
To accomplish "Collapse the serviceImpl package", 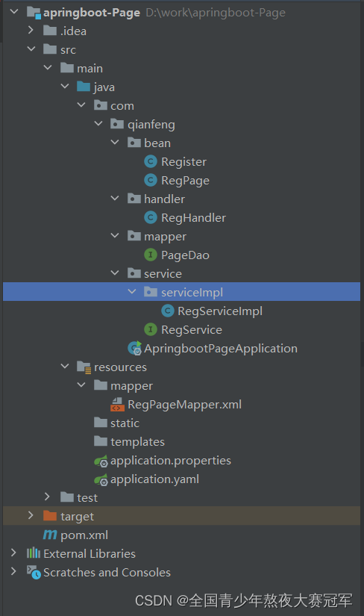I will (x=132, y=291).
